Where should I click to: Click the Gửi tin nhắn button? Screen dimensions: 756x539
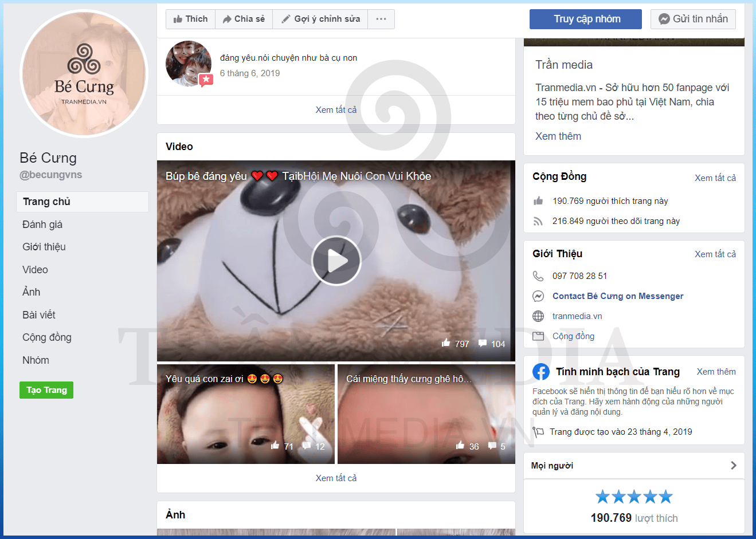tap(693, 19)
